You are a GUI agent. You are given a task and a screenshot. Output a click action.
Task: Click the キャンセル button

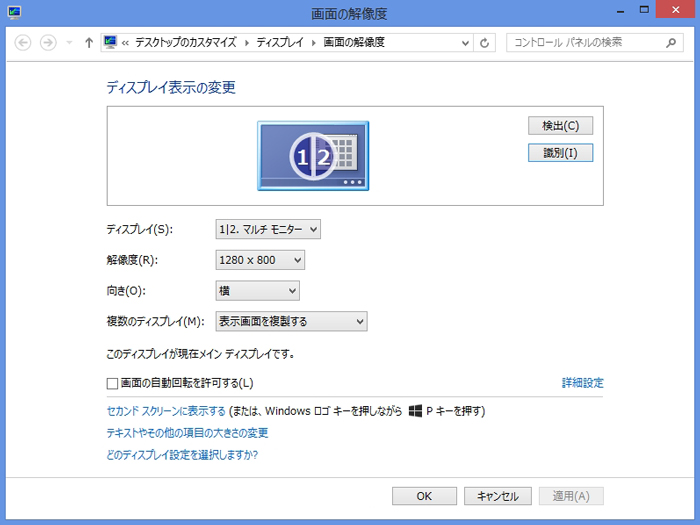pyautogui.click(x=498, y=496)
